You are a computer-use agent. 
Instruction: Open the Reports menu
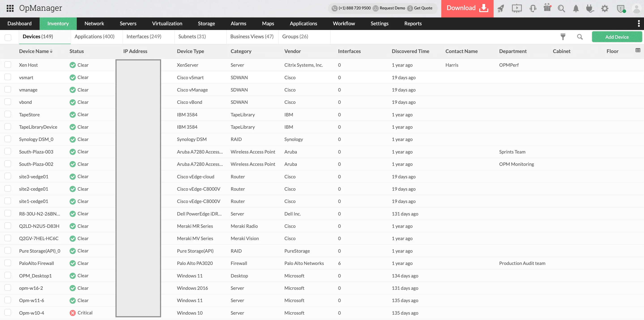tap(413, 23)
